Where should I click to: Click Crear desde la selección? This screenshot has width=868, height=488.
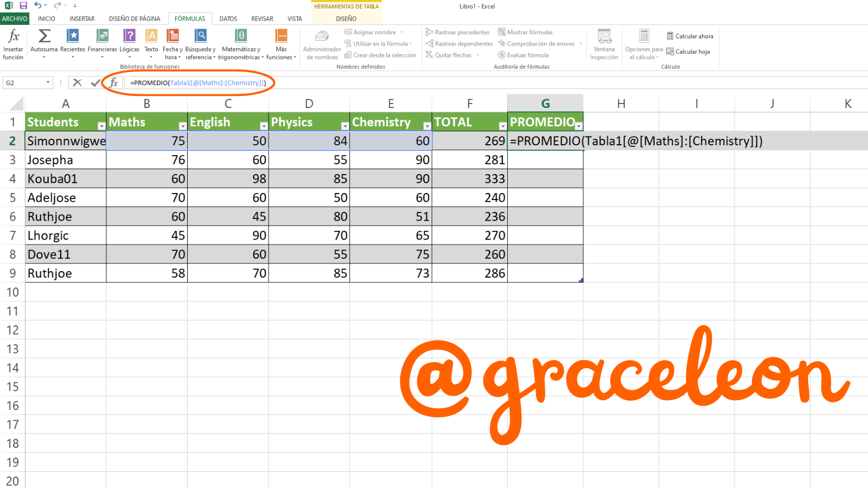(x=380, y=55)
